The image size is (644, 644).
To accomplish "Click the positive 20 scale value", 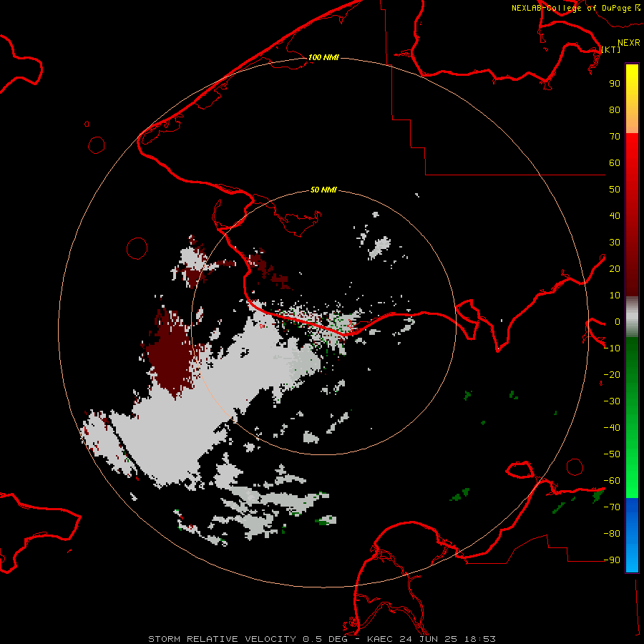I will point(615,268).
